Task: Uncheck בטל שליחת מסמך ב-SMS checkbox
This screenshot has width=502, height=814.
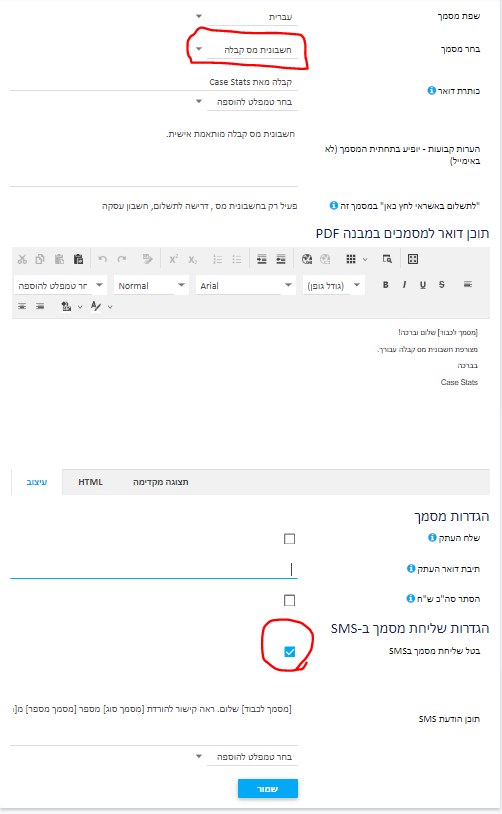Action: 290,652
